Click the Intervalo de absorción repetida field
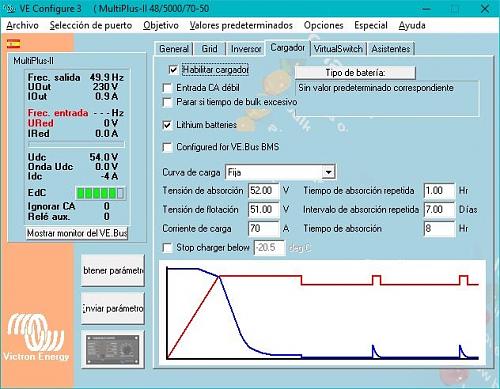500x389 pixels. (439, 210)
